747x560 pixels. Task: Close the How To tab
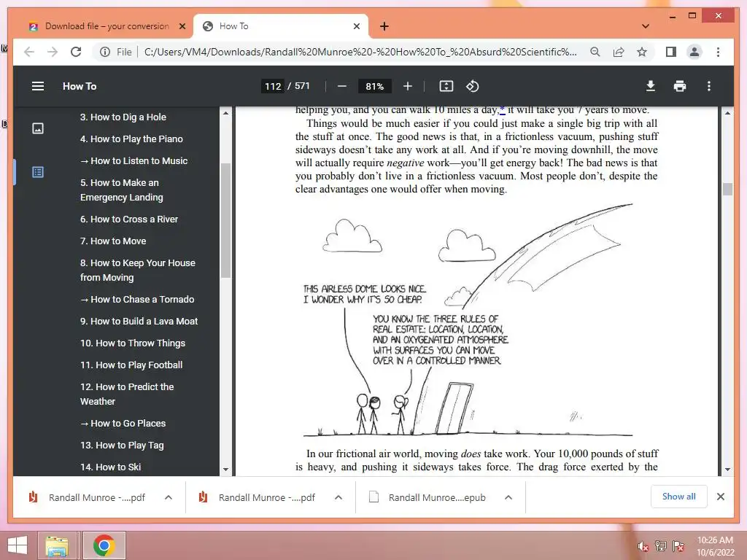click(x=356, y=26)
